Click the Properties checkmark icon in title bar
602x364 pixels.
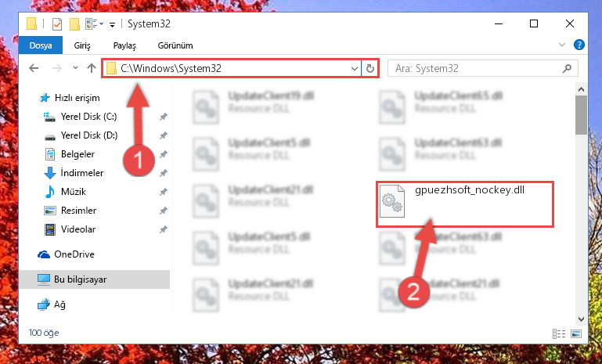point(57,24)
